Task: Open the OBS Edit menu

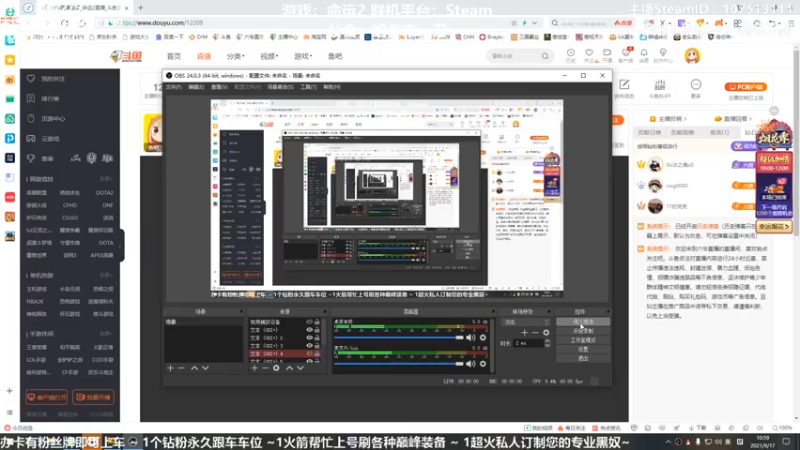Action: click(x=196, y=87)
